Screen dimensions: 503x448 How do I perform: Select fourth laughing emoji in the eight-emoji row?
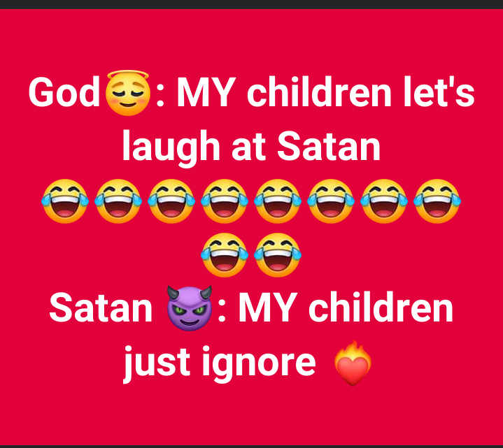(x=225, y=201)
